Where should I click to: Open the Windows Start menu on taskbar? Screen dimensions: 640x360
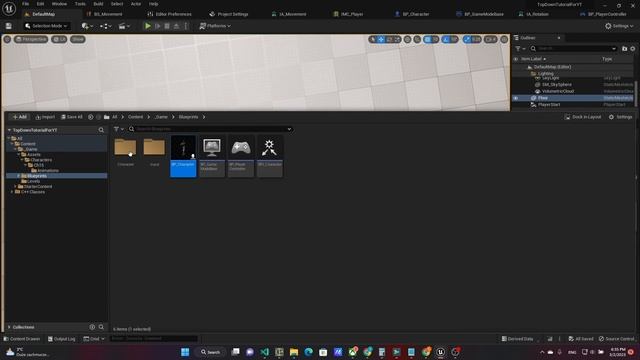point(185,352)
